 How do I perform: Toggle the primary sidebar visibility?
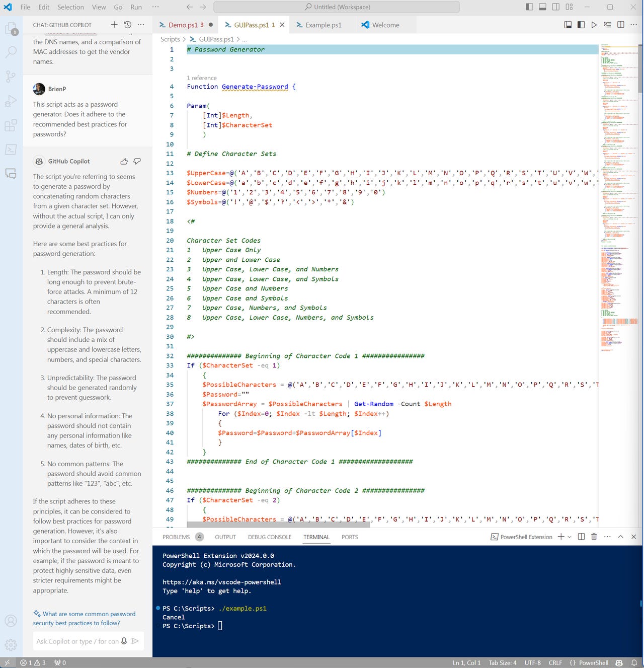pyautogui.click(x=529, y=7)
